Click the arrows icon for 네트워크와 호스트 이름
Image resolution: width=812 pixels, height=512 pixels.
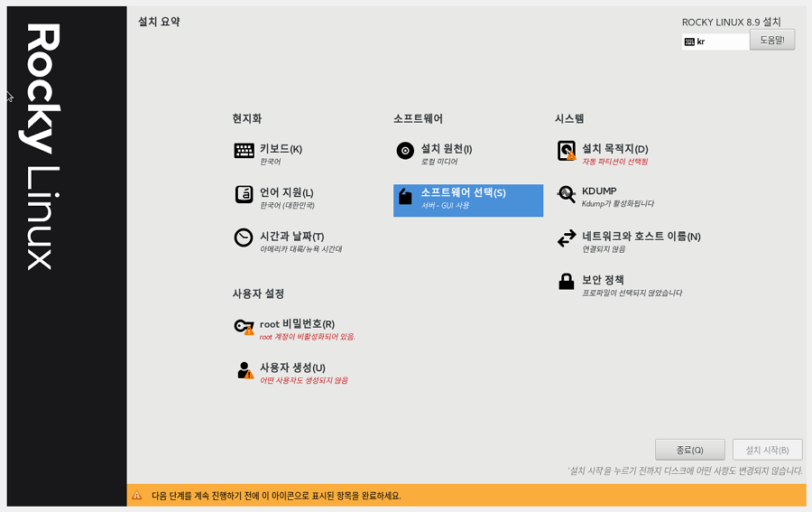tap(567, 238)
